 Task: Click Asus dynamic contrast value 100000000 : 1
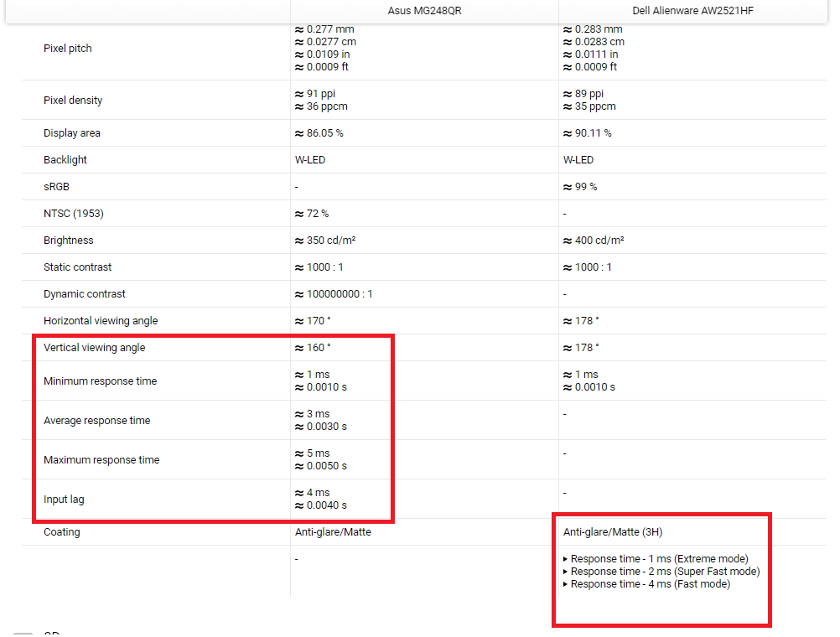click(x=334, y=293)
